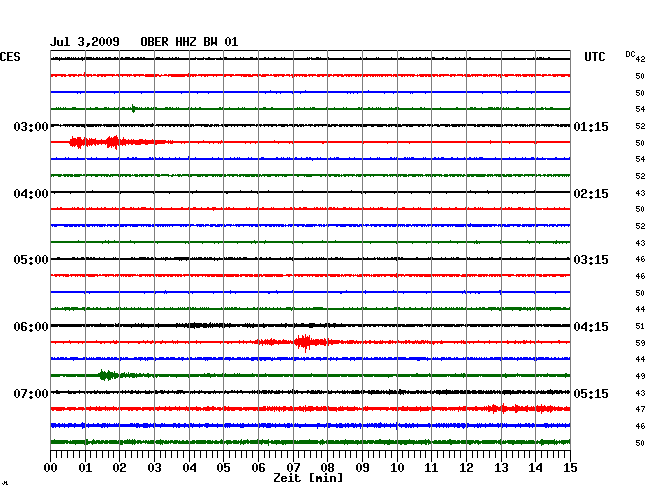Click minute tick label 02
Image resolution: width=650 pixels, height=494 pixels.
coord(119,467)
